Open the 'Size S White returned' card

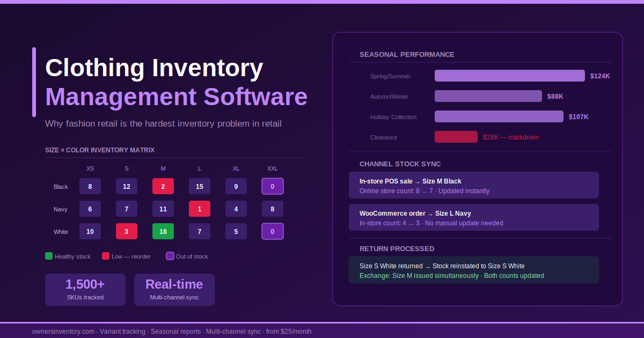click(x=474, y=270)
